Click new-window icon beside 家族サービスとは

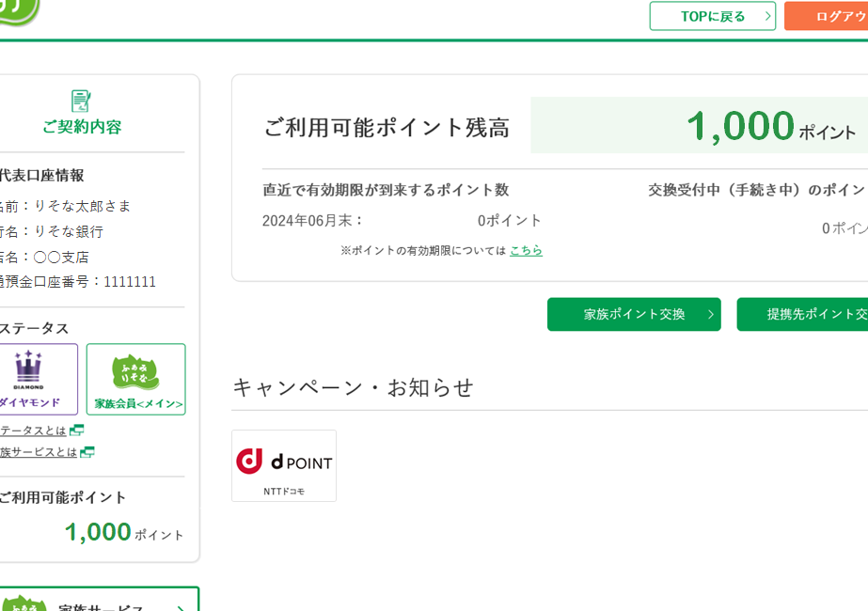[x=87, y=452]
